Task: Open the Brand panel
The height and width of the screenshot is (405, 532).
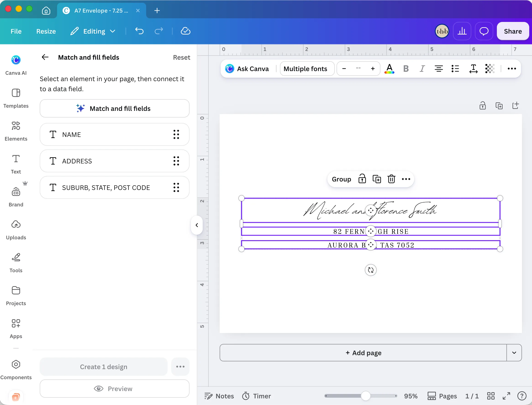Action: click(x=16, y=197)
